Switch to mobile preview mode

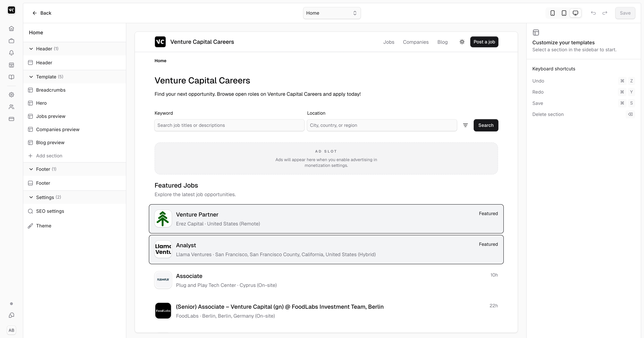(x=553, y=13)
